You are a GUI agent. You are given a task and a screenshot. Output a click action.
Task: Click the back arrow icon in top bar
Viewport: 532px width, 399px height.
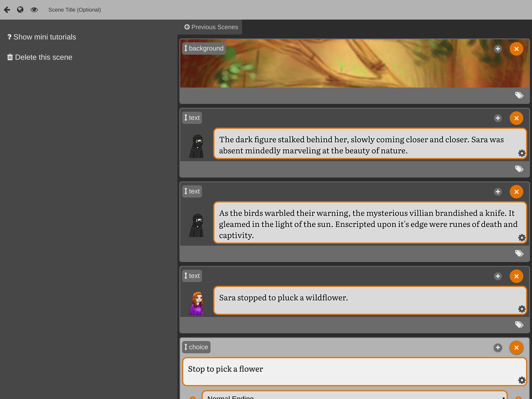[7, 10]
